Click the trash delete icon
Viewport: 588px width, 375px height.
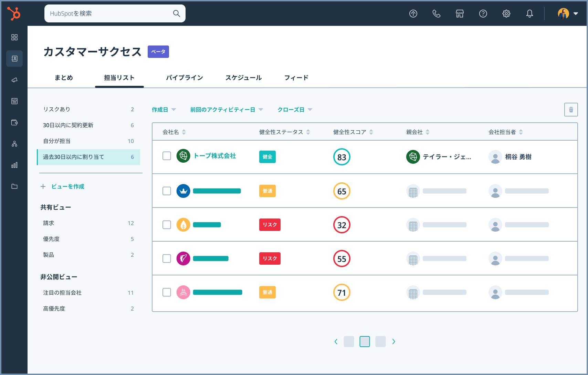571,110
